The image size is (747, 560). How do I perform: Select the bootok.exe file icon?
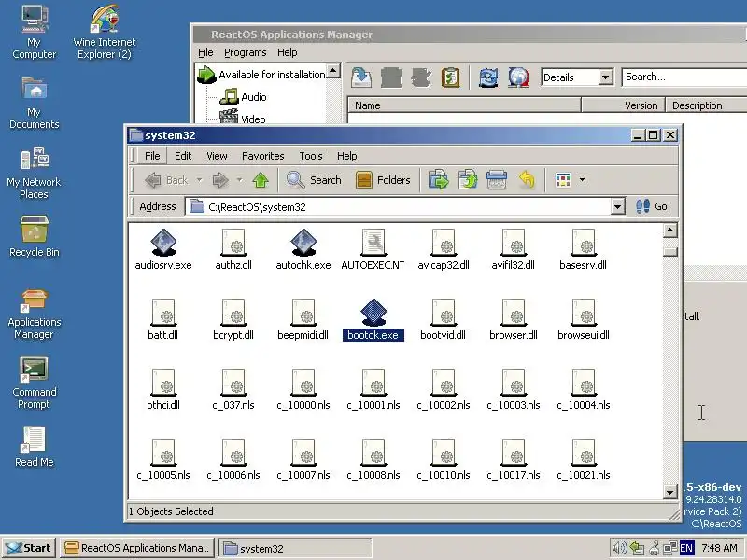tap(373, 320)
